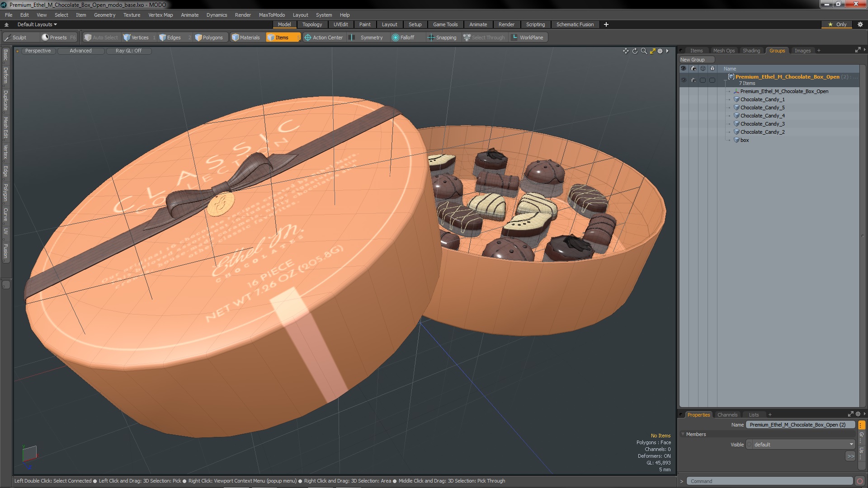Click the locator icon of Premium_Ethel_M_Chocolate_Box_Open item

point(736,91)
